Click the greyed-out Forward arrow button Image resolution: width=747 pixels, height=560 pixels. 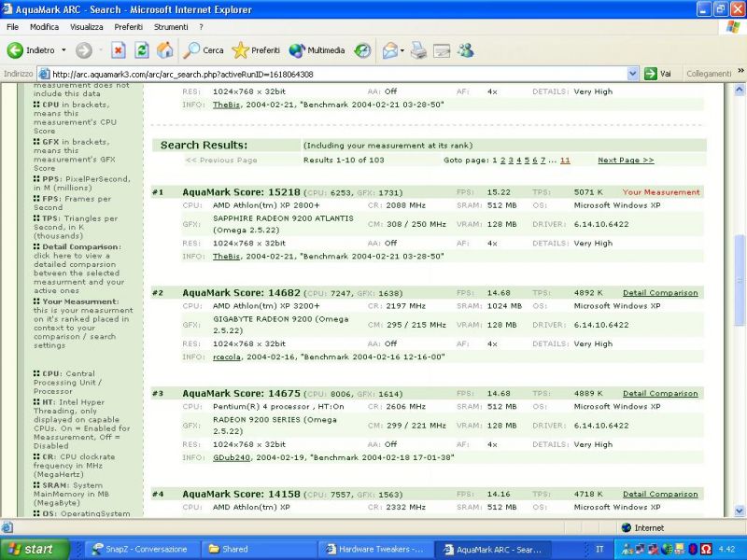coord(84,50)
